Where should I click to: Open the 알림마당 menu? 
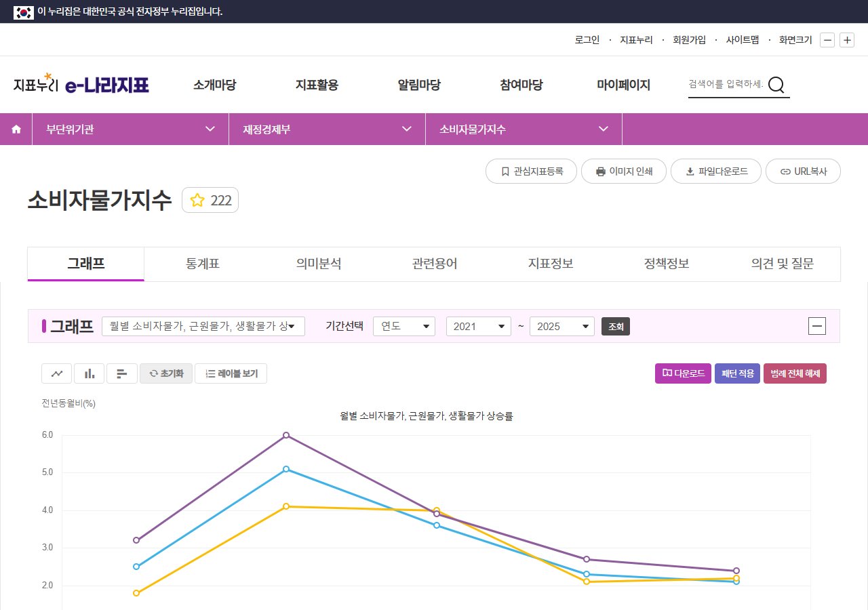(419, 85)
